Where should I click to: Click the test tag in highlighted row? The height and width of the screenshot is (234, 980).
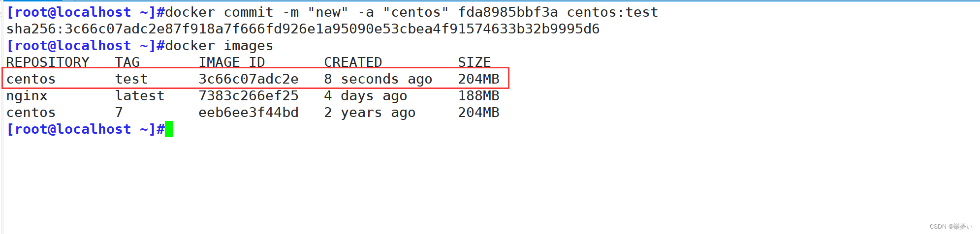pos(131,79)
